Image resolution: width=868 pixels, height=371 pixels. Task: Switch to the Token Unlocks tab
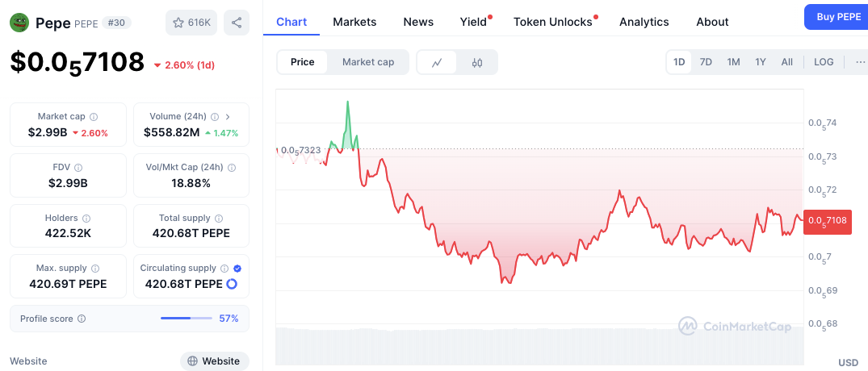click(x=553, y=22)
